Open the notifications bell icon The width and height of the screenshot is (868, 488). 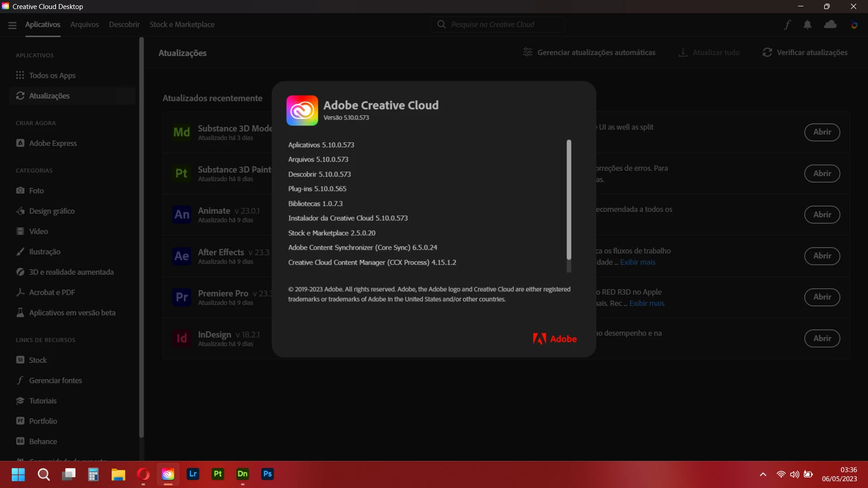[x=807, y=25]
